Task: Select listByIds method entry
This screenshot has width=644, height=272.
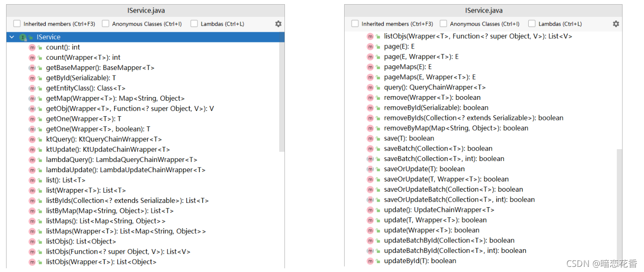Action: pos(127,201)
